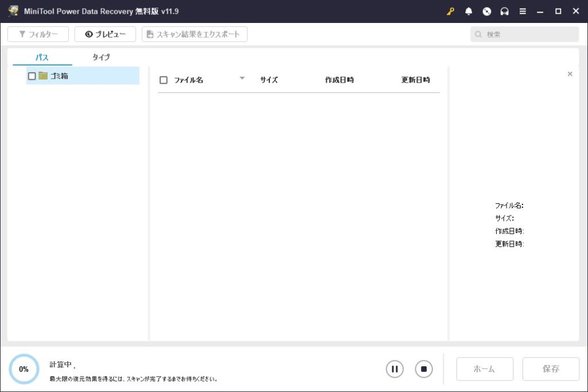Check the ゴミ箱 folder checkbox
Screen dimensions: 588x392
[x=32, y=76]
